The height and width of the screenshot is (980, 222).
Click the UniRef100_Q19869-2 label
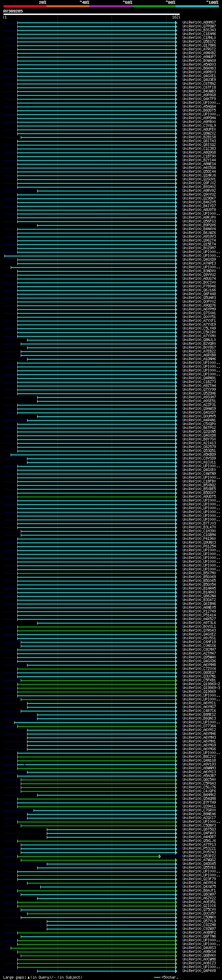point(201,684)
